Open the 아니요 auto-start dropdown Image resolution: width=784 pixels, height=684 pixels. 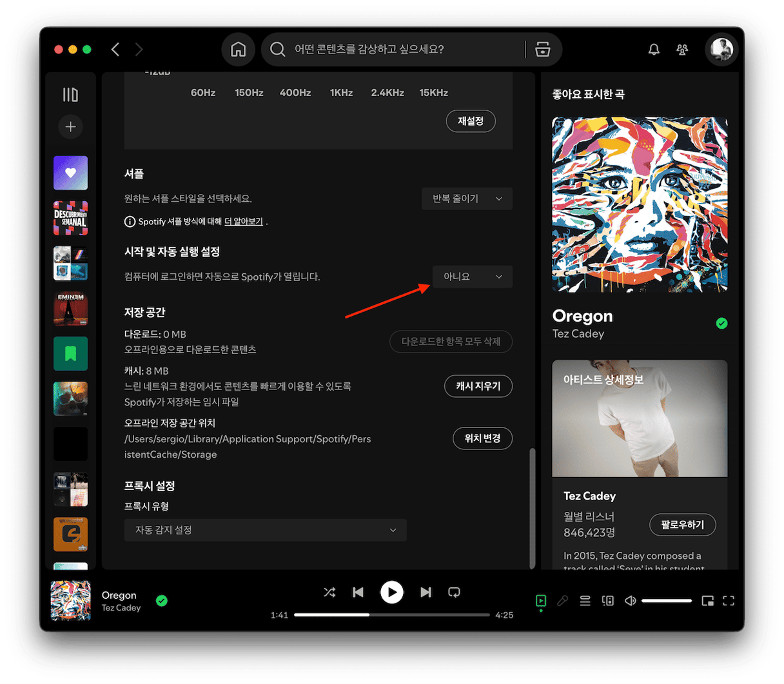click(x=472, y=277)
